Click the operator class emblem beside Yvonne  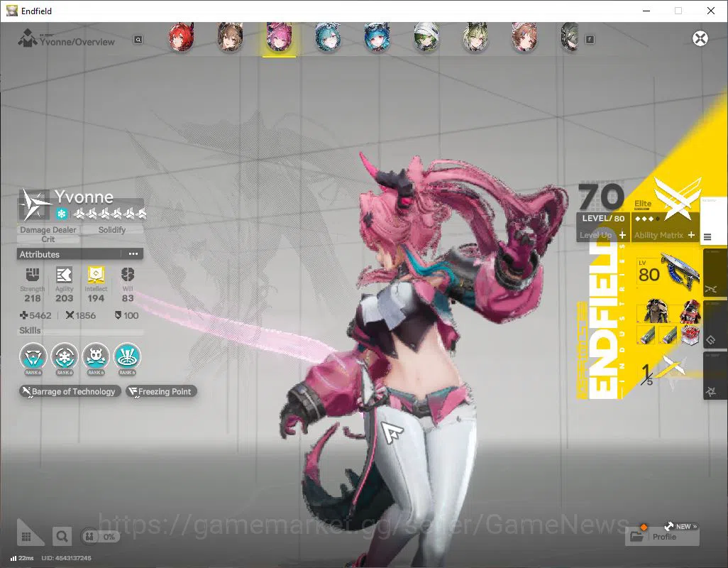(x=34, y=204)
